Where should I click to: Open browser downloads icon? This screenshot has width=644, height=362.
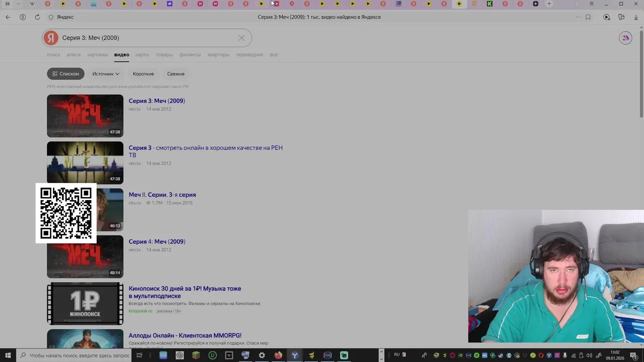tap(636, 17)
